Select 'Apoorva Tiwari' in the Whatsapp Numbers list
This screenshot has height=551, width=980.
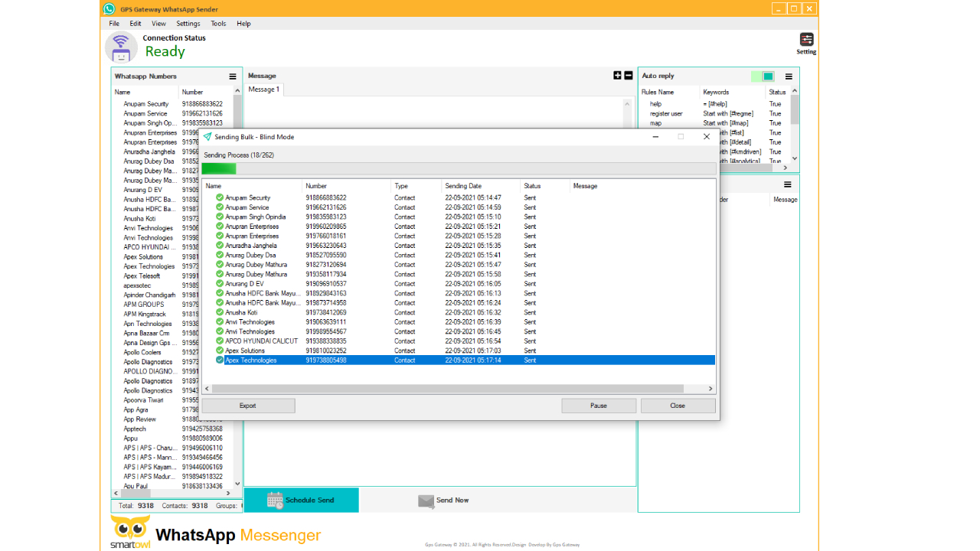(x=143, y=400)
